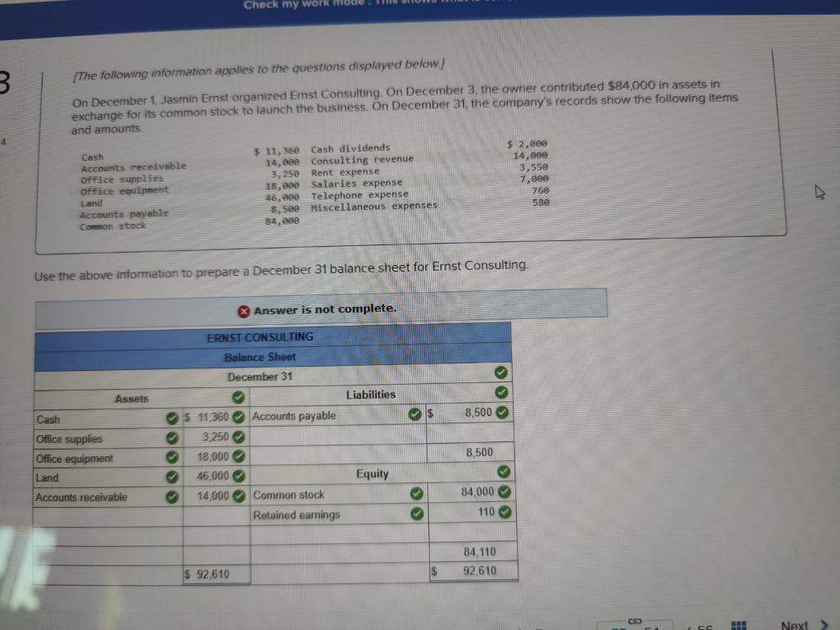Click the checkmark next to Accounts payable label
The height and width of the screenshot is (630, 840).
coord(415,414)
